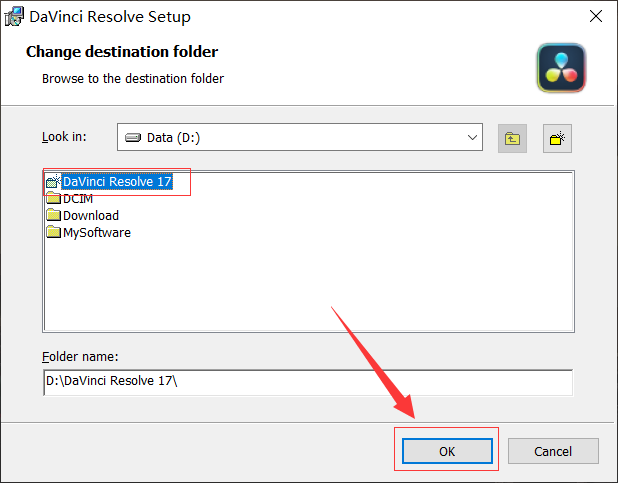Click the Download folder icon

[53, 216]
